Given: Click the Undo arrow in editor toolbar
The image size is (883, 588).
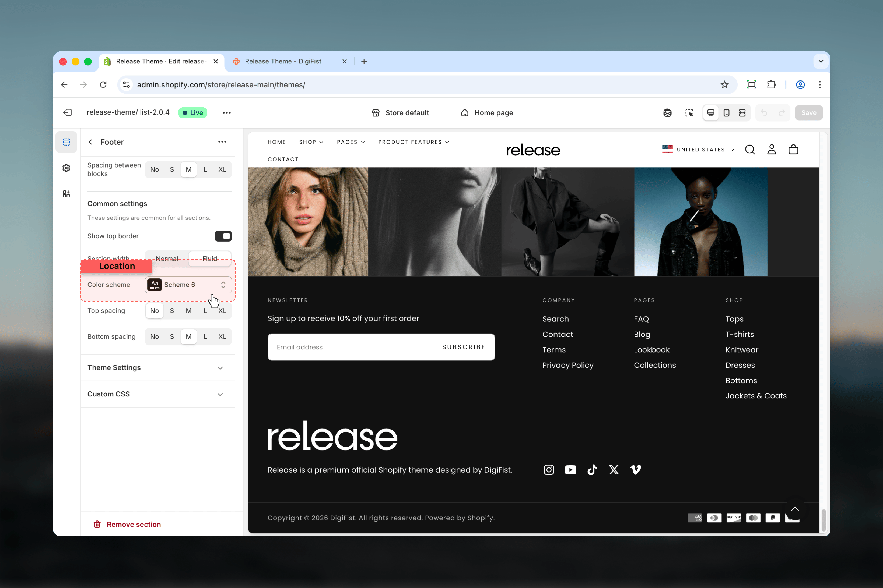Looking at the screenshot, I should click(x=764, y=112).
